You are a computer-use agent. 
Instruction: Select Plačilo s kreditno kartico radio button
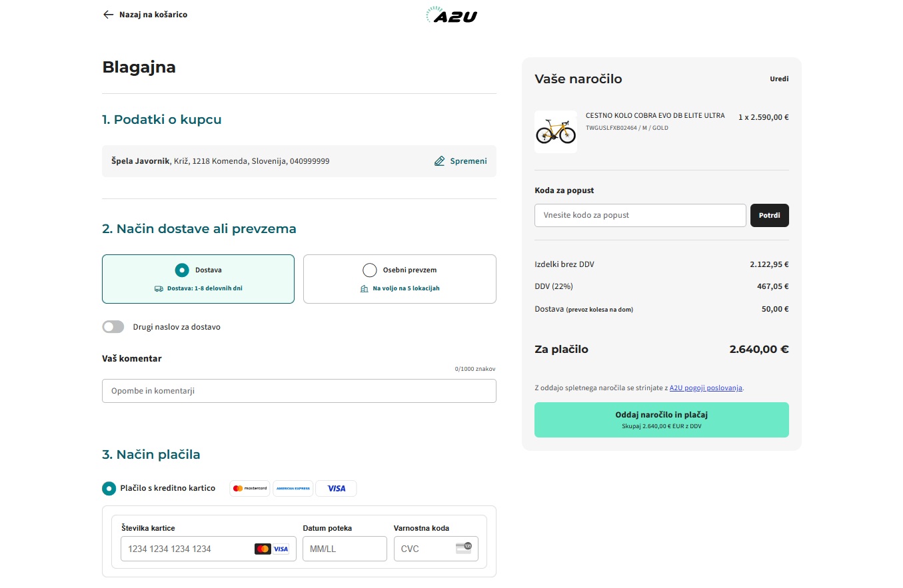(109, 488)
